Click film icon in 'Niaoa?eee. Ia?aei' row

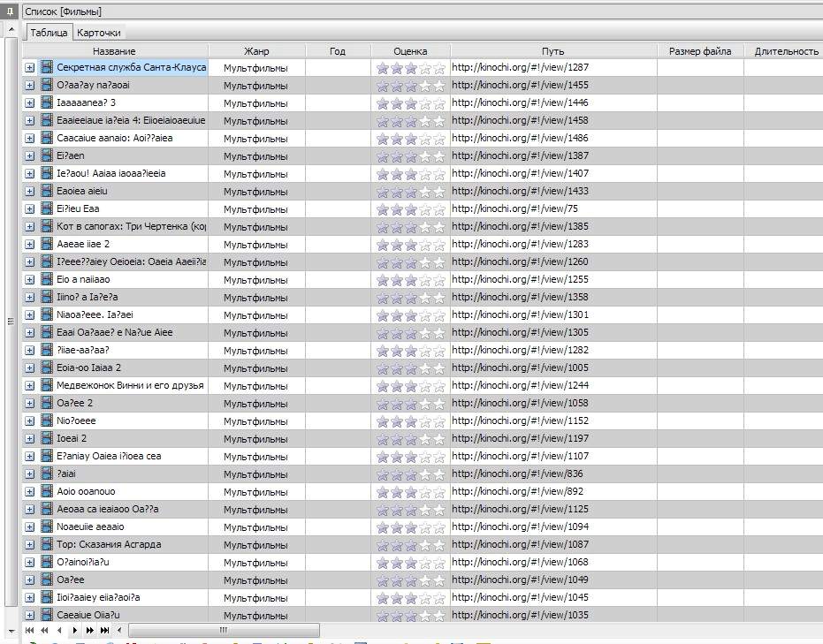pyautogui.click(x=47, y=314)
